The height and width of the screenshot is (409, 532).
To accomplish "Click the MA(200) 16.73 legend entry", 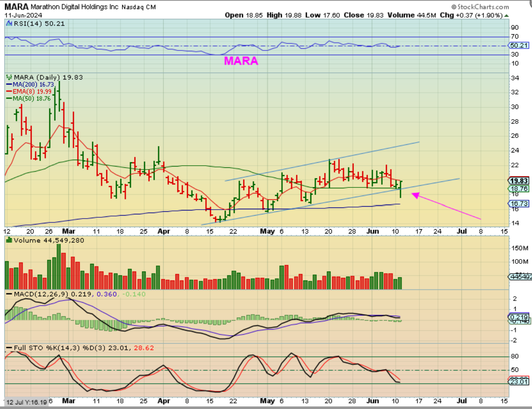I will 30,85.
